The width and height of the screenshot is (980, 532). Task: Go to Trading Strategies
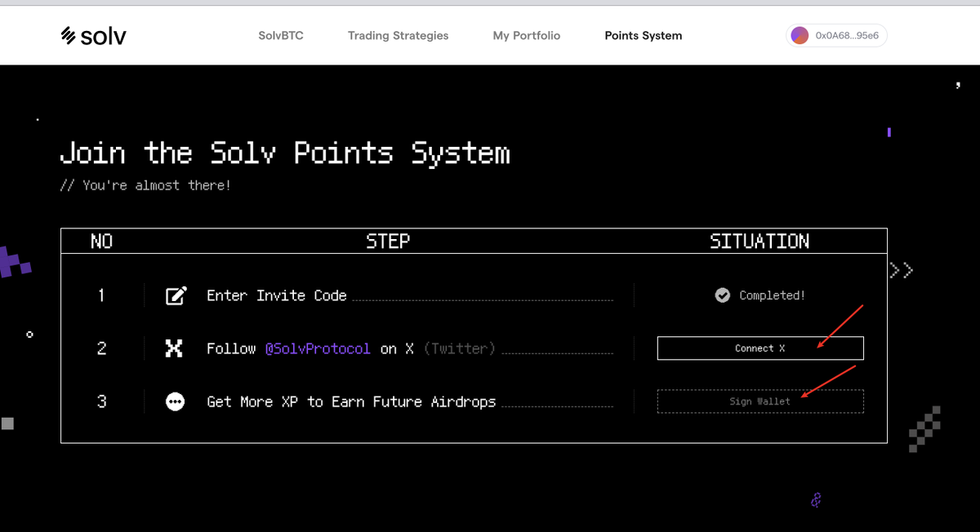[398, 36]
